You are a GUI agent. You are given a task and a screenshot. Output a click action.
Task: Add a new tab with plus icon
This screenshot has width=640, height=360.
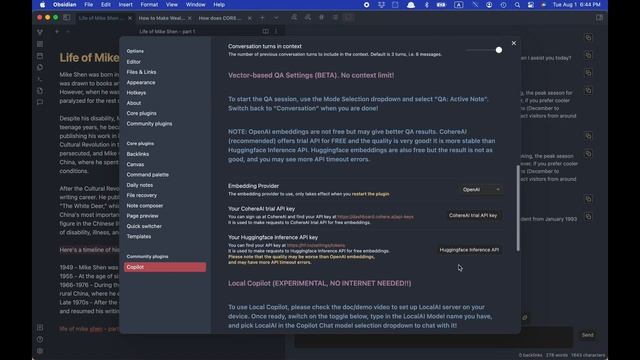tap(262, 18)
